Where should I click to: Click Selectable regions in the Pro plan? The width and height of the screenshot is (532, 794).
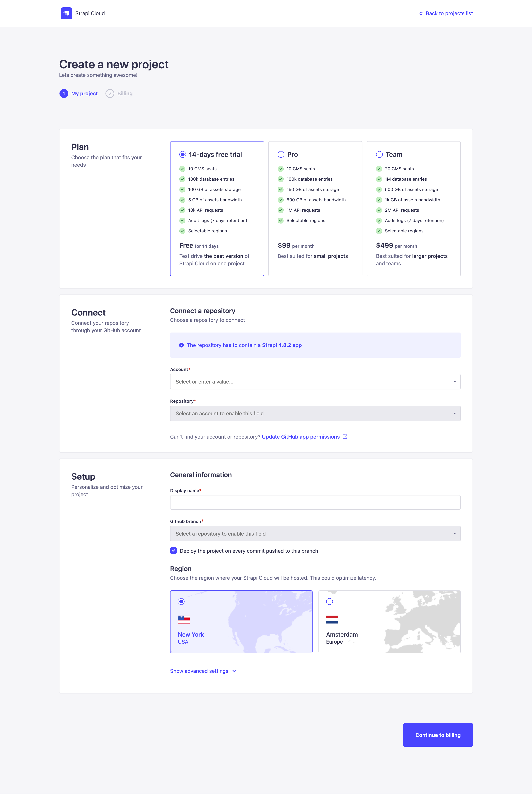(x=306, y=221)
